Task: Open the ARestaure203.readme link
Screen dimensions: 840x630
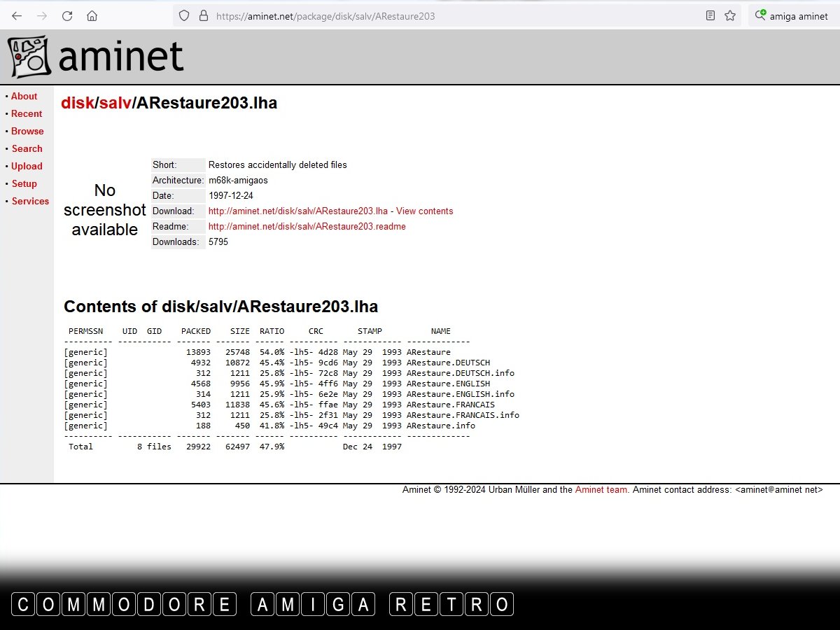Action: (x=307, y=227)
